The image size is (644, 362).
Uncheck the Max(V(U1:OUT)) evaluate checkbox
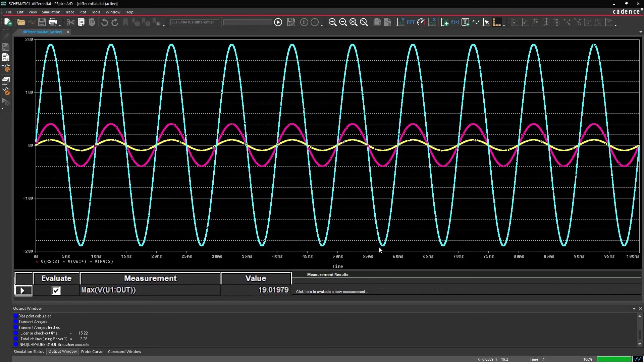point(56,291)
